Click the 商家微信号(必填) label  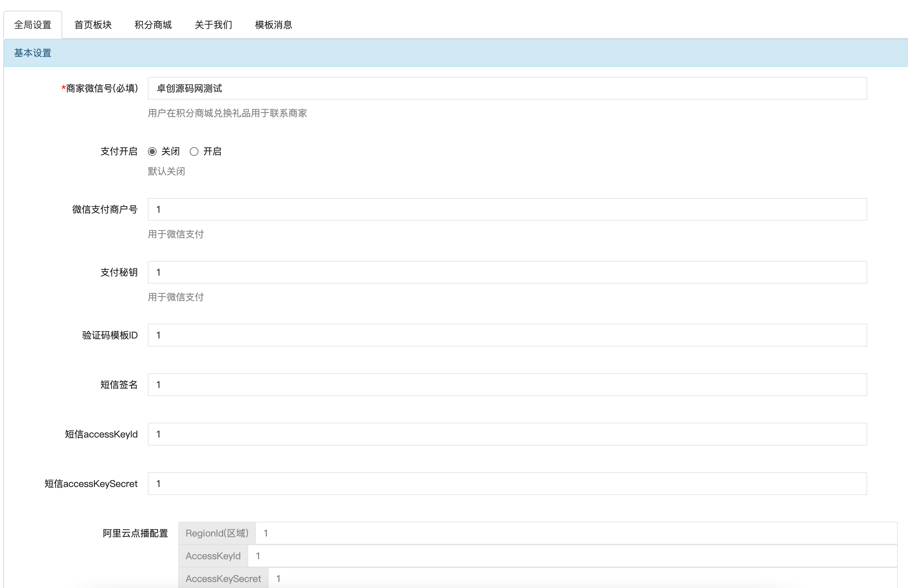pos(100,88)
